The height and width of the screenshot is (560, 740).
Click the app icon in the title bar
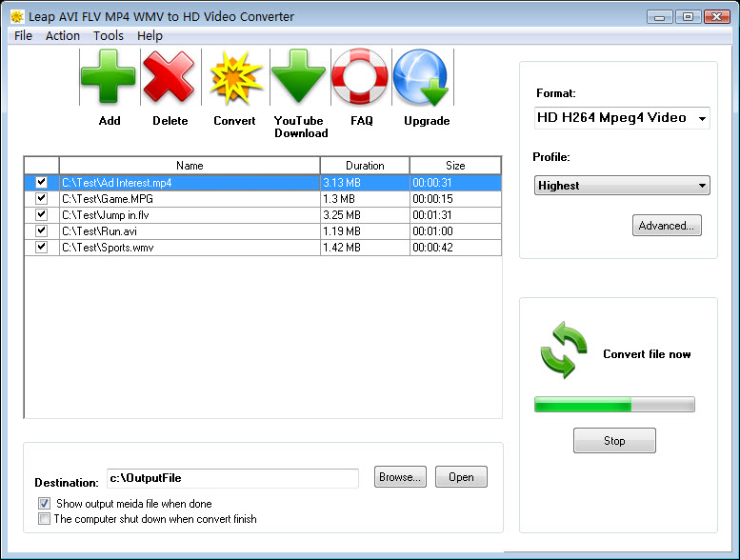(17, 17)
